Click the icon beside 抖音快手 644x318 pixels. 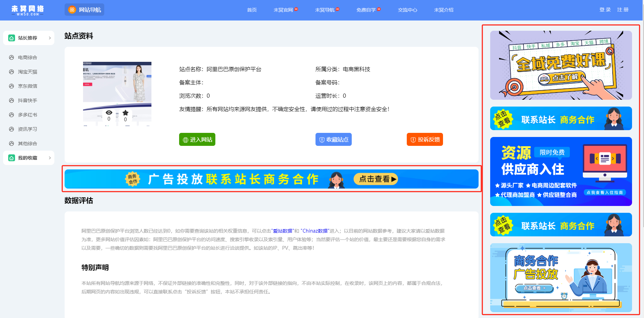12,100
